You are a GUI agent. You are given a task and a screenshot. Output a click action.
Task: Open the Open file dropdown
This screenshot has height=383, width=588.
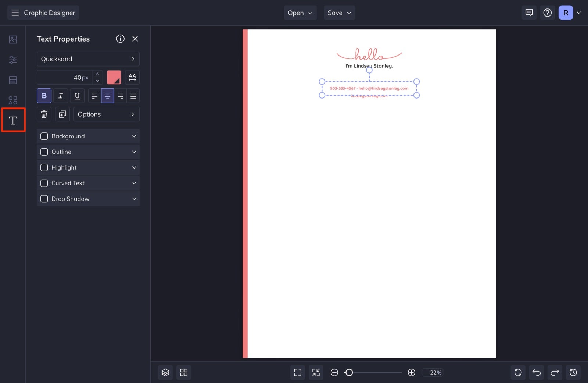coord(300,13)
